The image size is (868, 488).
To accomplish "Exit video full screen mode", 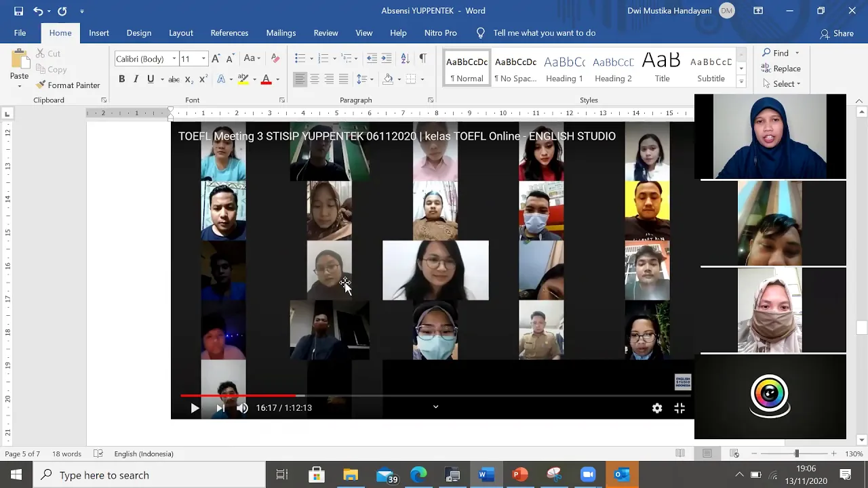I will (679, 408).
